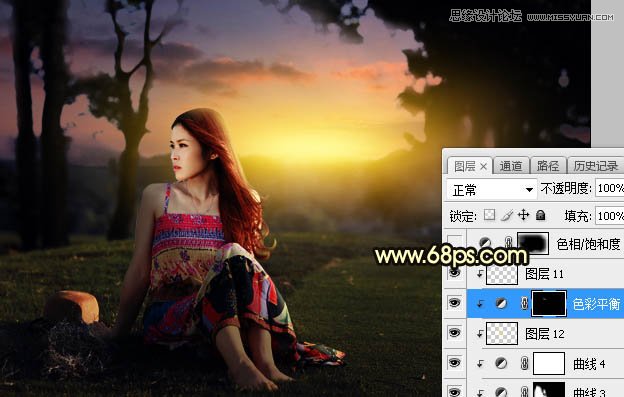Open the 正常 blend mode dropdown
Image resolution: width=624 pixels, height=397 pixels.
[491, 190]
